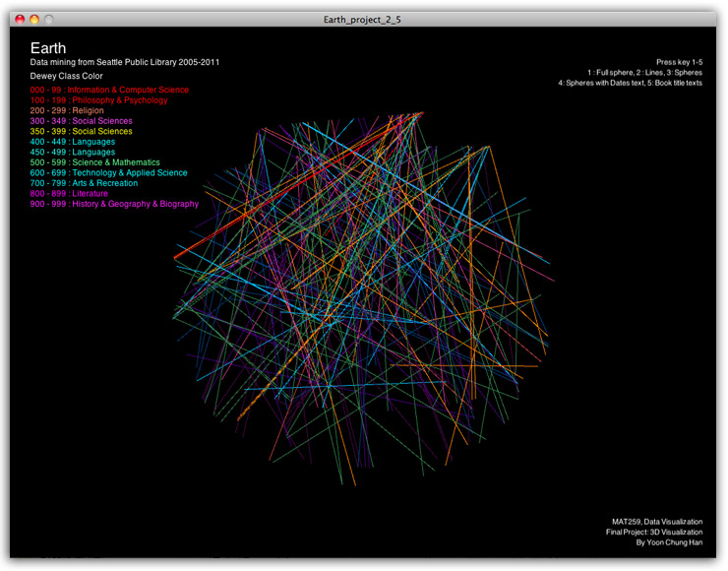
Task: Select '900 - 999 : History & Geography & Biography'
Action: (x=115, y=204)
